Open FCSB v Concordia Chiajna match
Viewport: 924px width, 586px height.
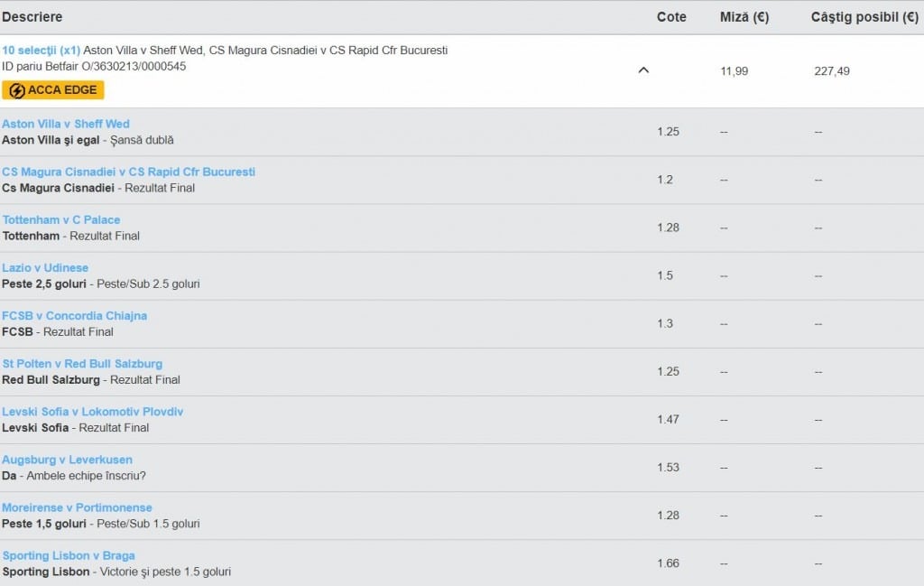coord(74,315)
